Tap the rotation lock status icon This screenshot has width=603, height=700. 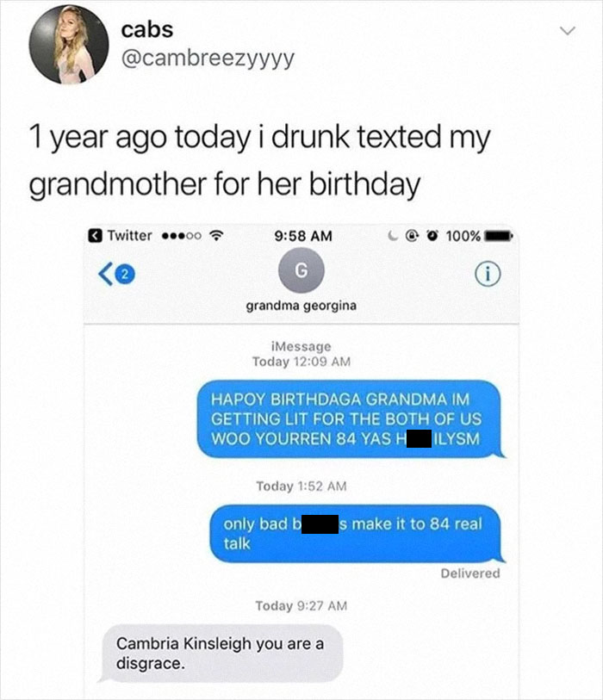point(412,235)
